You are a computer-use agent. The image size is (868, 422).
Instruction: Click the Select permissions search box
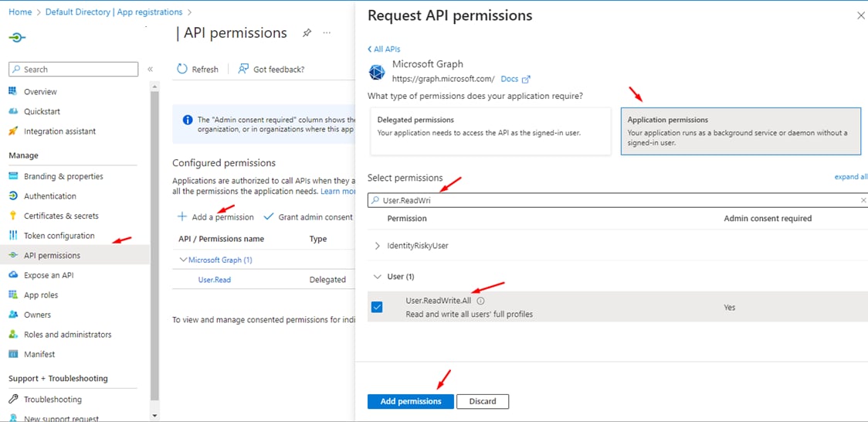tap(618, 200)
